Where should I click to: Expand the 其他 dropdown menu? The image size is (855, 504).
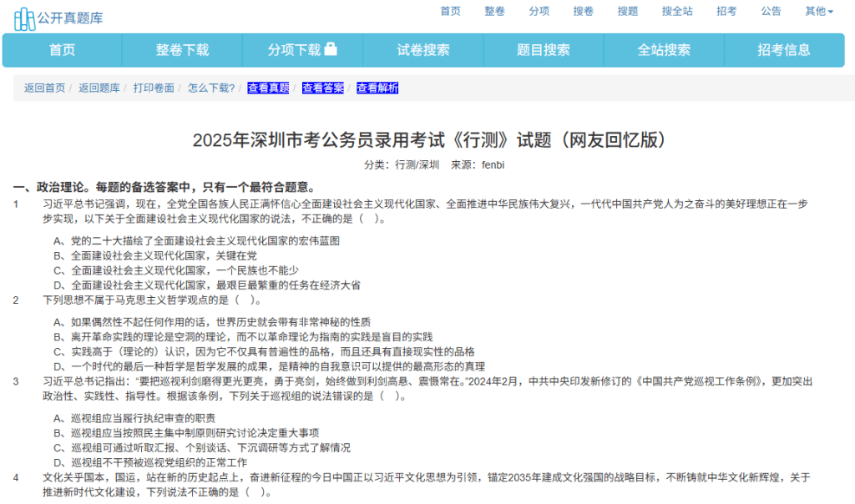point(818,11)
